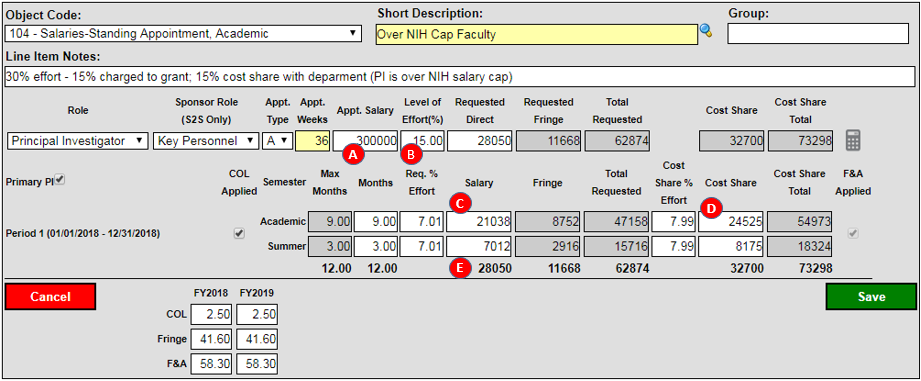This screenshot has height=381, width=921.
Task: Open the Role dropdown showing Principal Investigator
Action: click(78, 141)
